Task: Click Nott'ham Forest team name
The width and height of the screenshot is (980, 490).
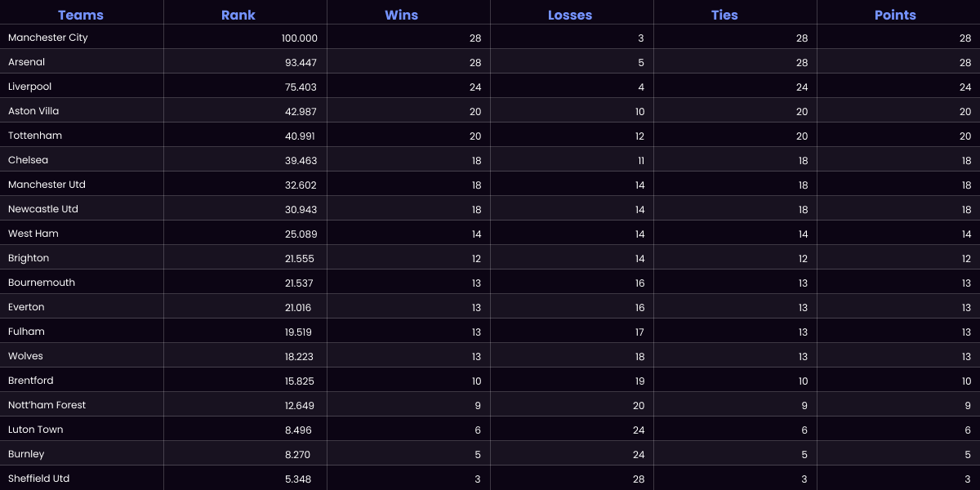Action: pyautogui.click(x=47, y=405)
